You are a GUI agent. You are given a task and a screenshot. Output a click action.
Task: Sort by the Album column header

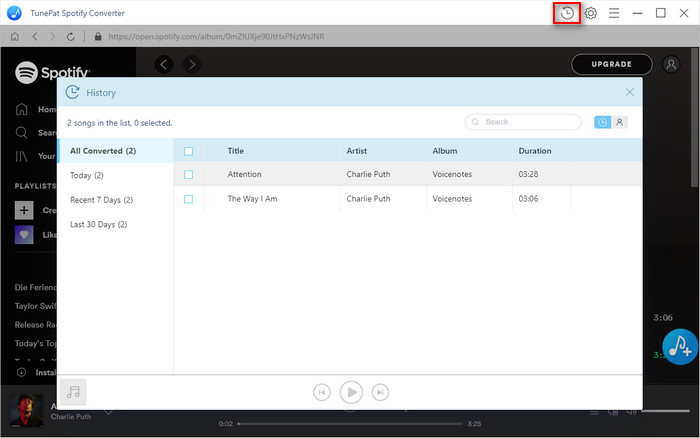(x=445, y=151)
